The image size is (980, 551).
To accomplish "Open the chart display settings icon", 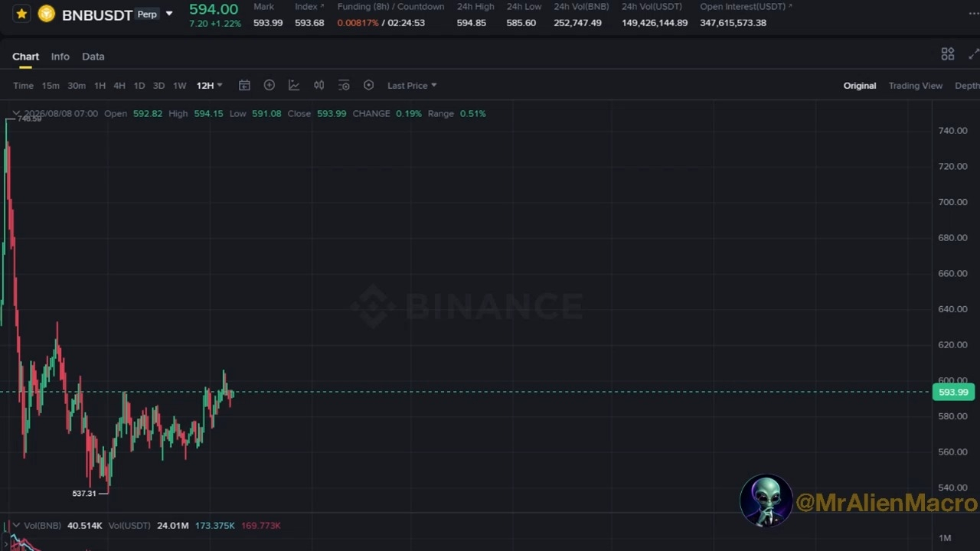I will click(344, 86).
